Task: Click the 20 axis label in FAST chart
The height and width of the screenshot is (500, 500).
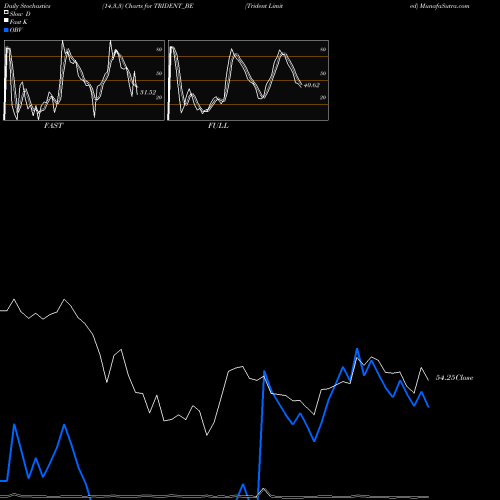Action: pos(159,97)
